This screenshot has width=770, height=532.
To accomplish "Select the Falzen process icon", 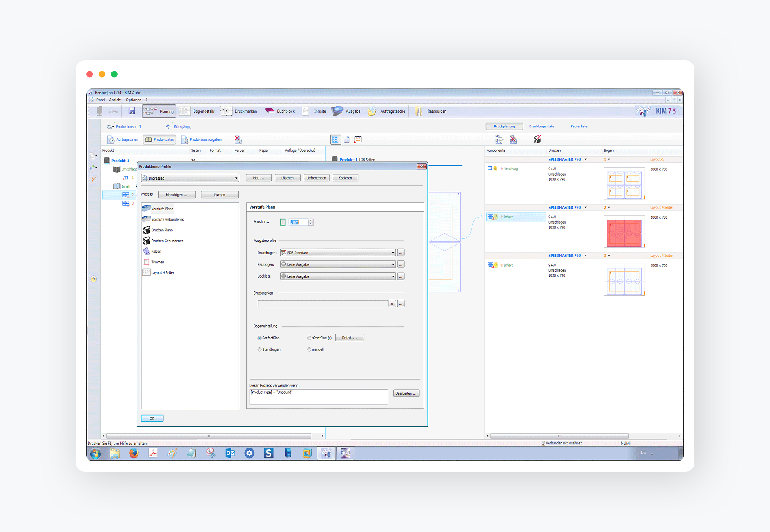I will [147, 251].
